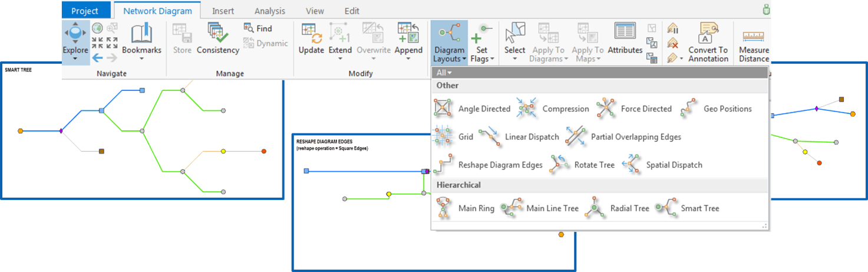
Task: Expand the Select tool dropdown arrow
Action: coord(514,59)
